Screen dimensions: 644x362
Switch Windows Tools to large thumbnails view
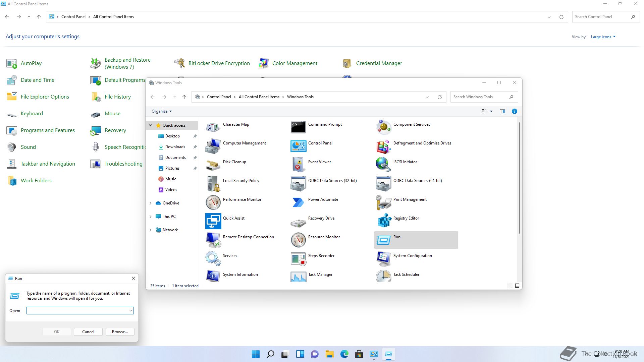[x=517, y=286]
